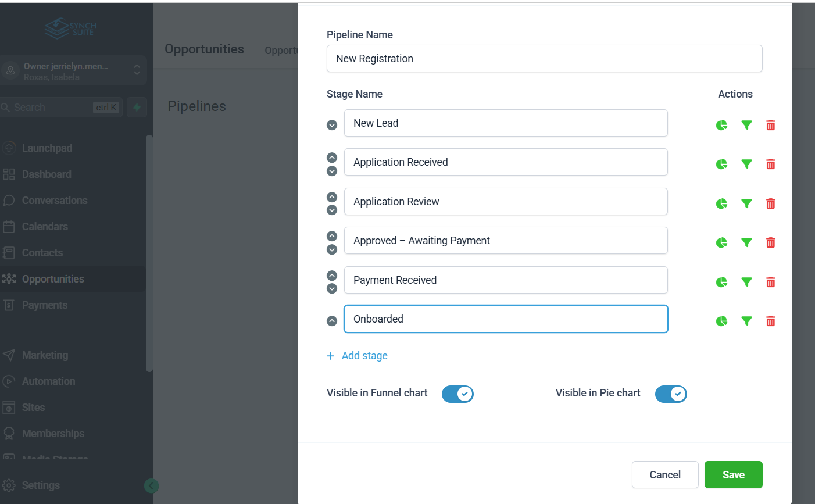
Task: Open Settings in the sidebar
Action: 41,485
